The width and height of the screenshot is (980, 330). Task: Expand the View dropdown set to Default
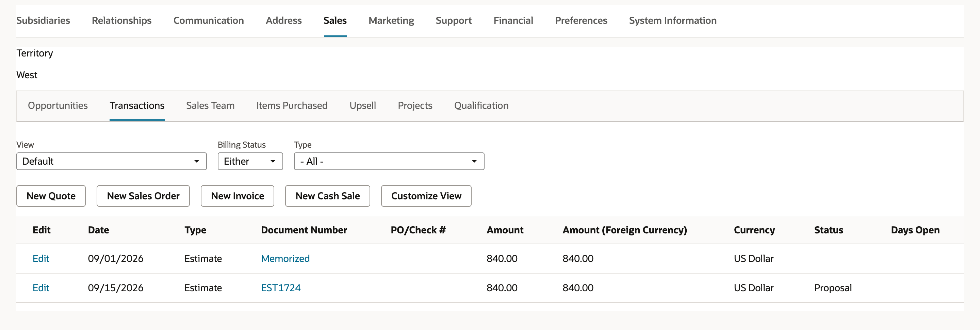tap(112, 161)
